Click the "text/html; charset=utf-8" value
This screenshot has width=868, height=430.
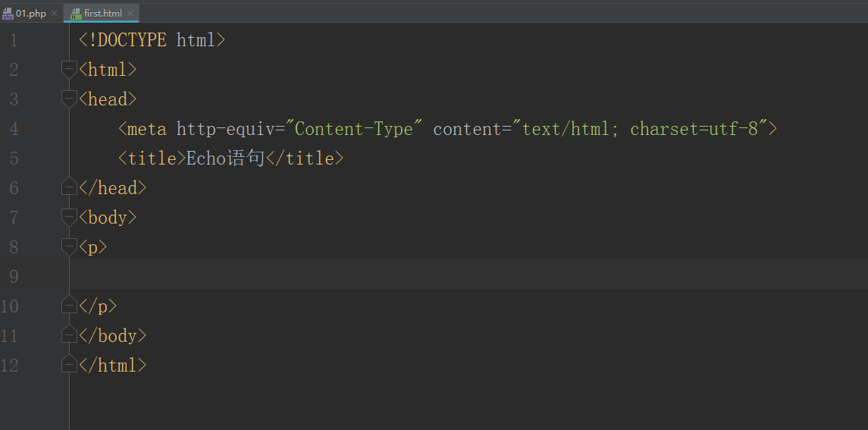pyautogui.click(x=640, y=129)
